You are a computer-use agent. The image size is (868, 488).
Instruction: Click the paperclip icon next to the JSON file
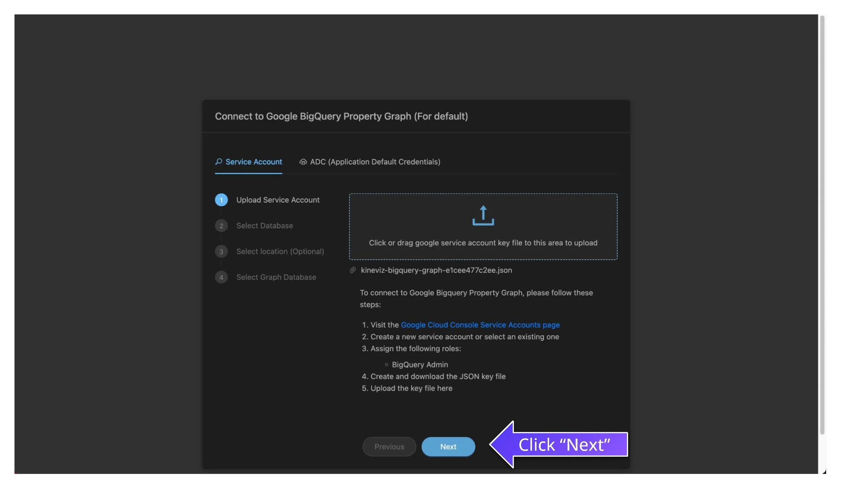pos(353,270)
